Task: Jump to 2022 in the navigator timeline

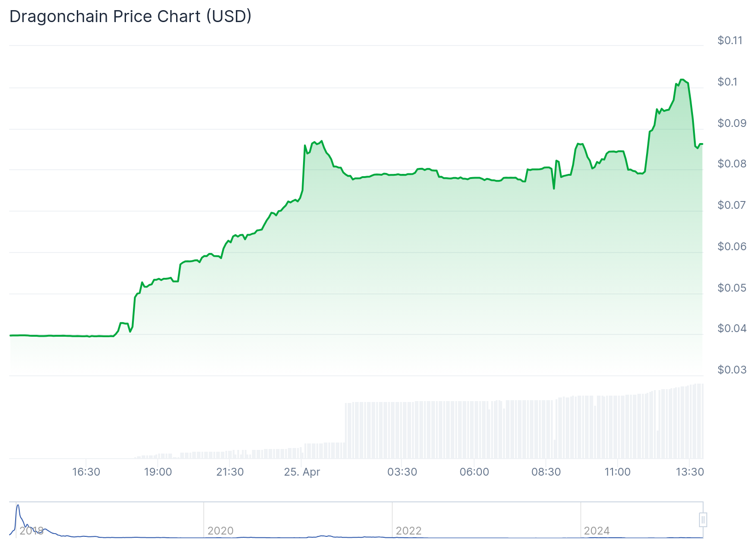Action: pyautogui.click(x=408, y=531)
